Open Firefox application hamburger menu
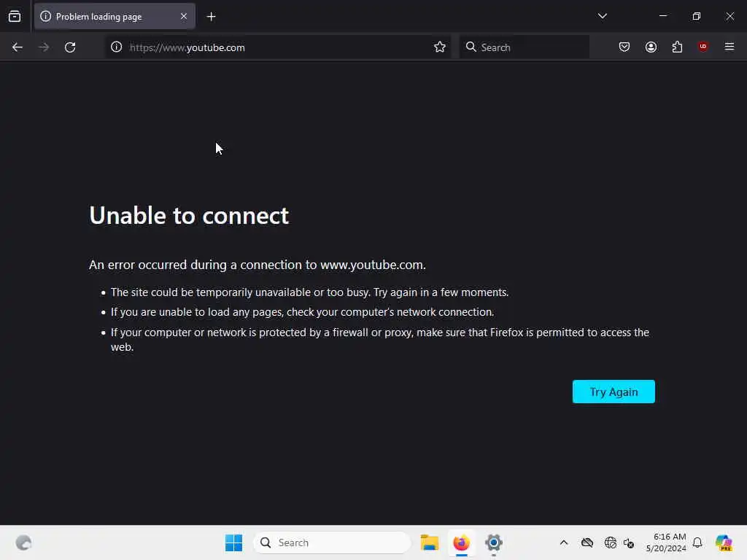 [729, 47]
